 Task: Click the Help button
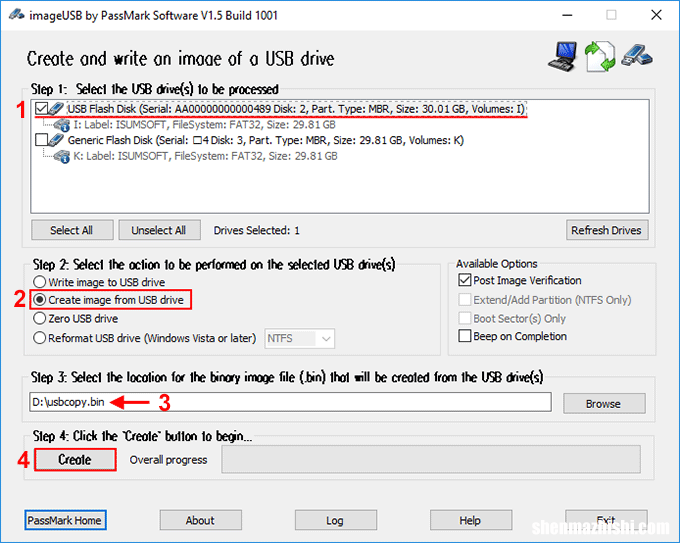point(471,520)
